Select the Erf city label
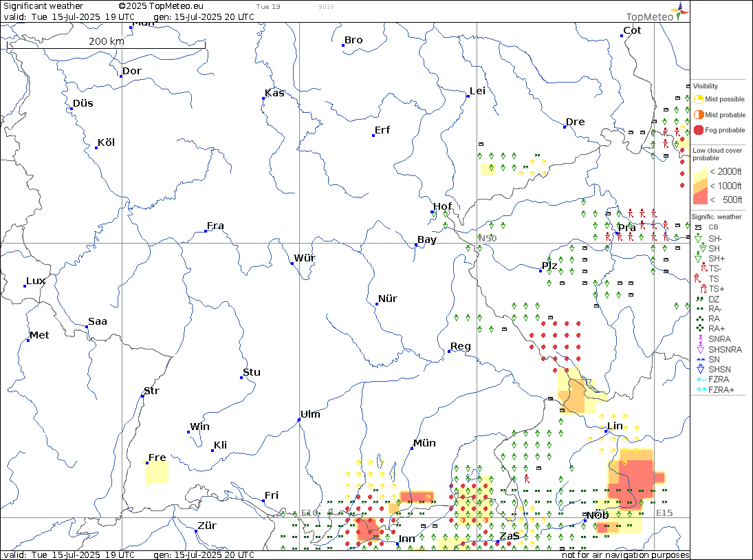This screenshot has height=560, width=753. [x=382, y=130]
